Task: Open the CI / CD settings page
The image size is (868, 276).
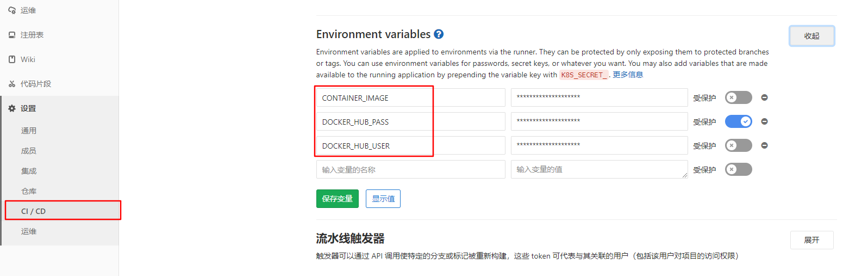Action: [x=34, y=211]
